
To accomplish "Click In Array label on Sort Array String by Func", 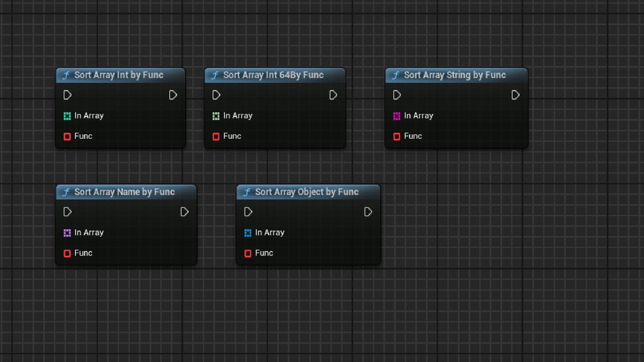I will click(x=419, y=116).
